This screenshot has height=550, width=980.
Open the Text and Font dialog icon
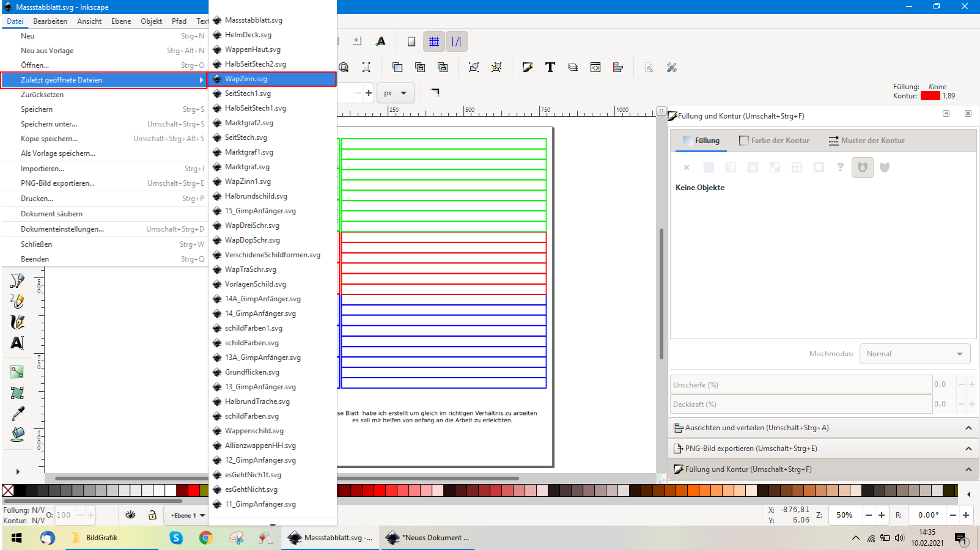point(550,67)
